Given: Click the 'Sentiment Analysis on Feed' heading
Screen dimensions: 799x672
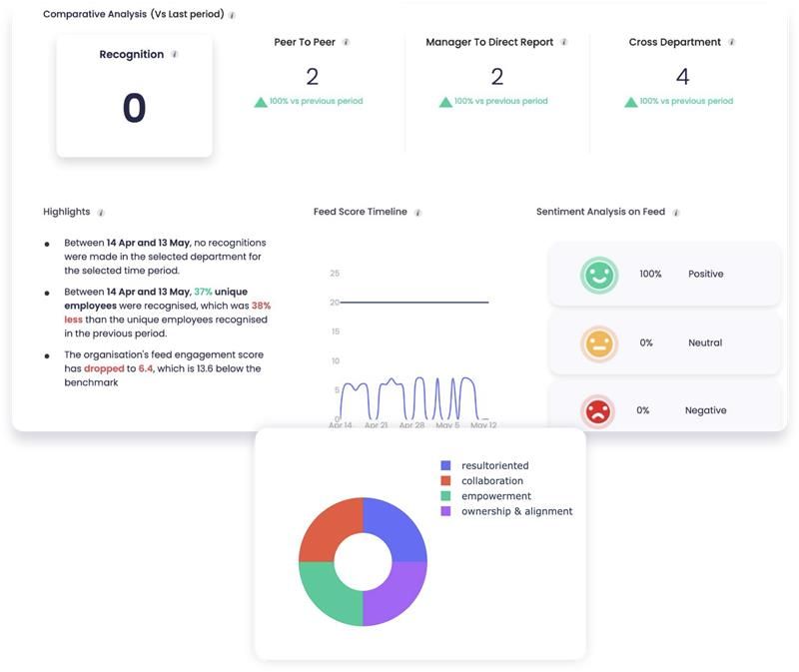Looking at the screenshot, I should [x=600, y=212].
